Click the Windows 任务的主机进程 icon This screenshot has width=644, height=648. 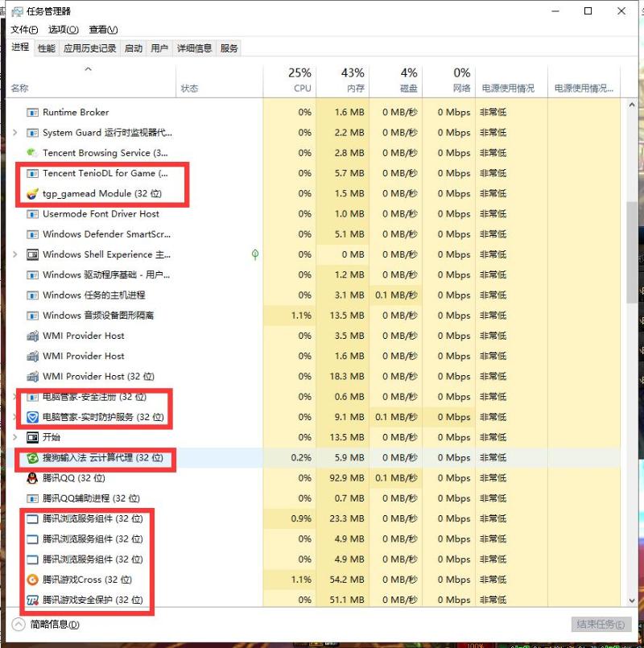(x=32, y=295)
